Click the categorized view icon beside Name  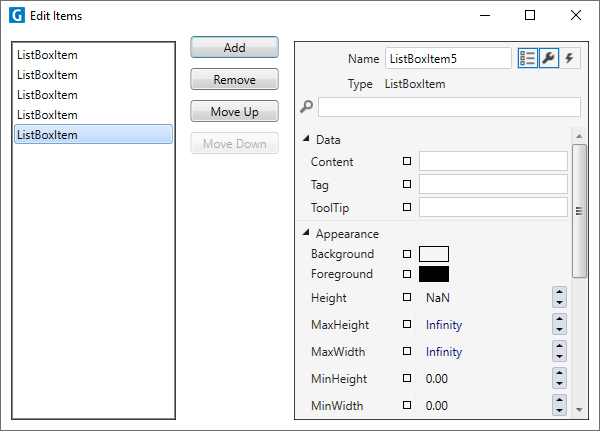(527, 58)
